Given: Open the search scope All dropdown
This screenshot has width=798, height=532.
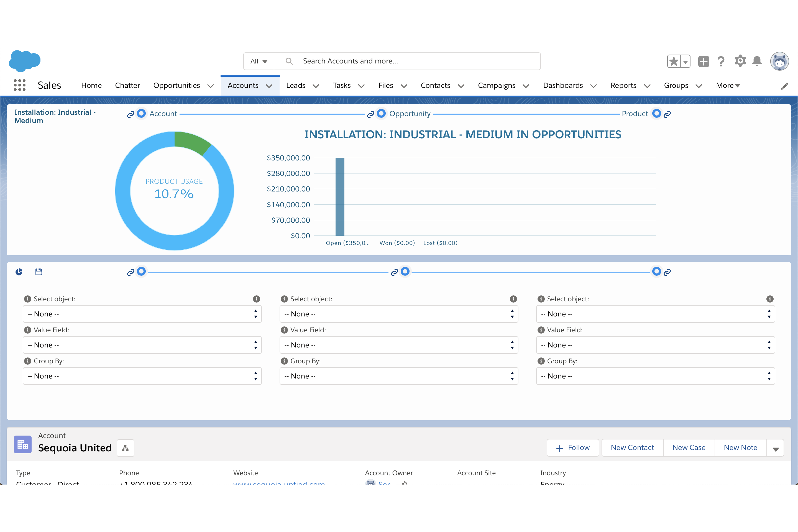Looking at the screenshot, I should tap(258, 61).
